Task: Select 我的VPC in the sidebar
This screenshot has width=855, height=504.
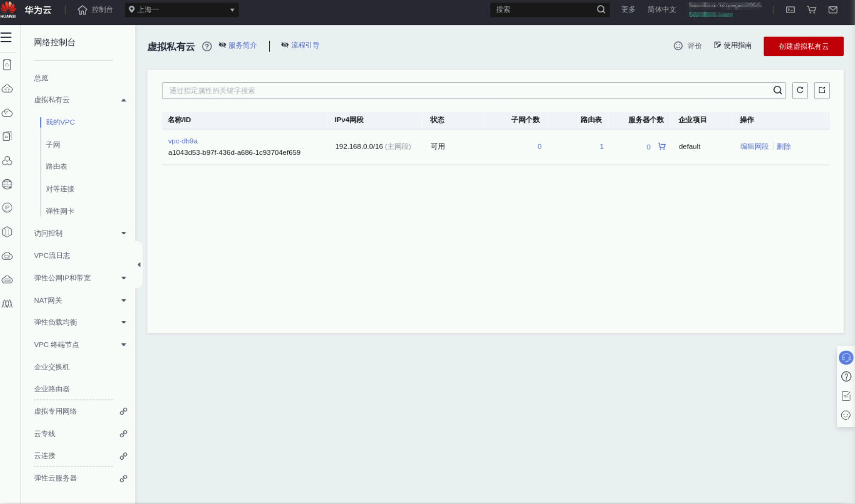Action: click(x=60, y=122)
